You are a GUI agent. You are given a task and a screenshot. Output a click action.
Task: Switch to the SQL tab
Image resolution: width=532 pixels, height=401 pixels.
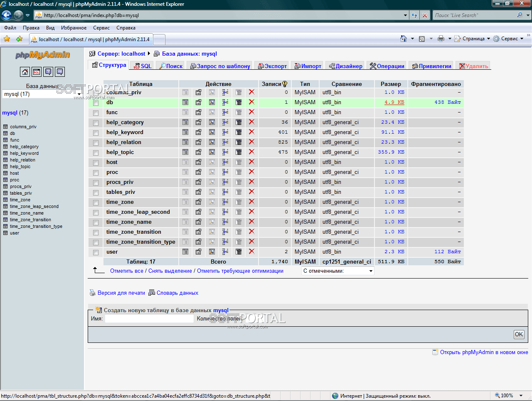(x=143, y=66)
